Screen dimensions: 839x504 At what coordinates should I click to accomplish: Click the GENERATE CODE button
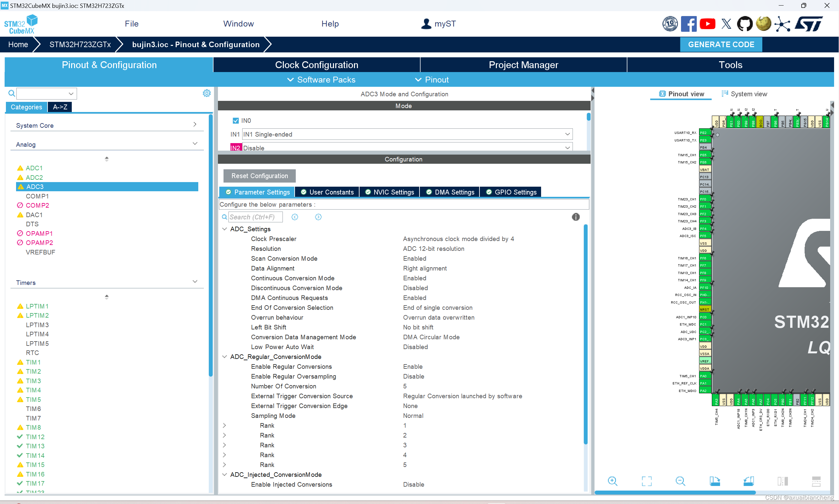click(x=721, y=45)
